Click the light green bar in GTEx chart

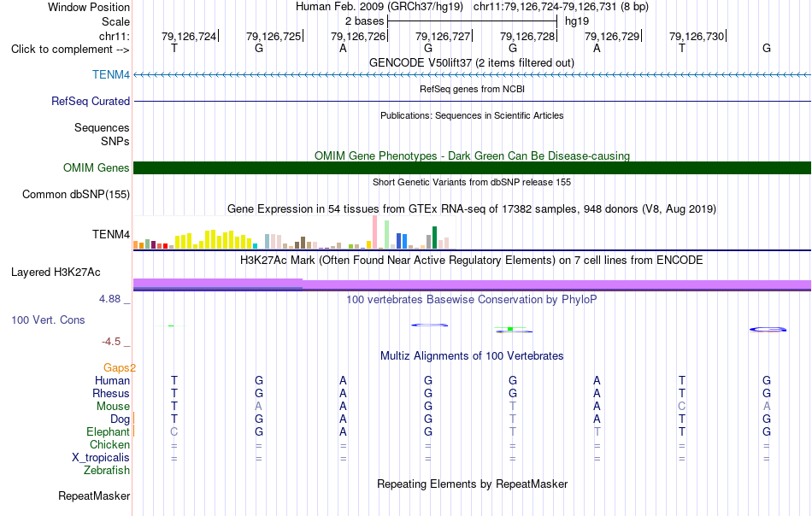tap(387, 235)
